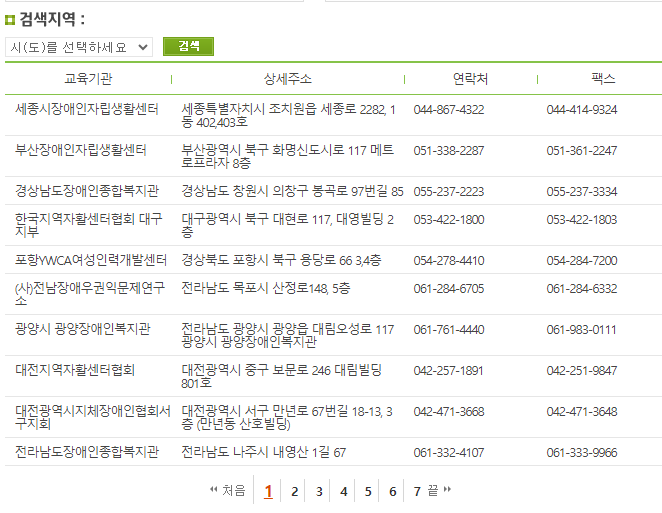
Task: Click phone number 051-338-2287
Action: pyautogui.click(x=449, y=151)
